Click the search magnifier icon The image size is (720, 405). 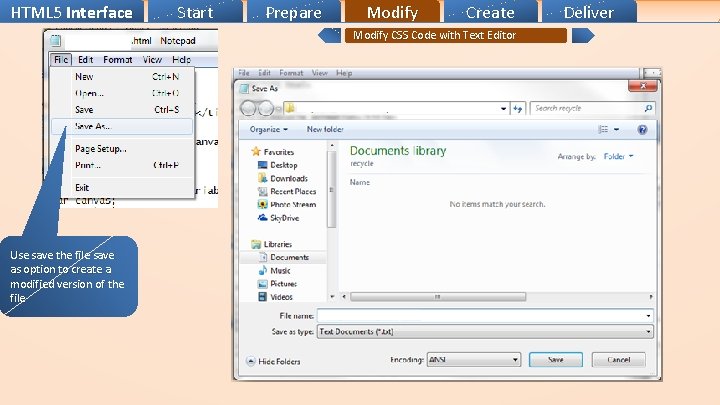click(648, 108)
